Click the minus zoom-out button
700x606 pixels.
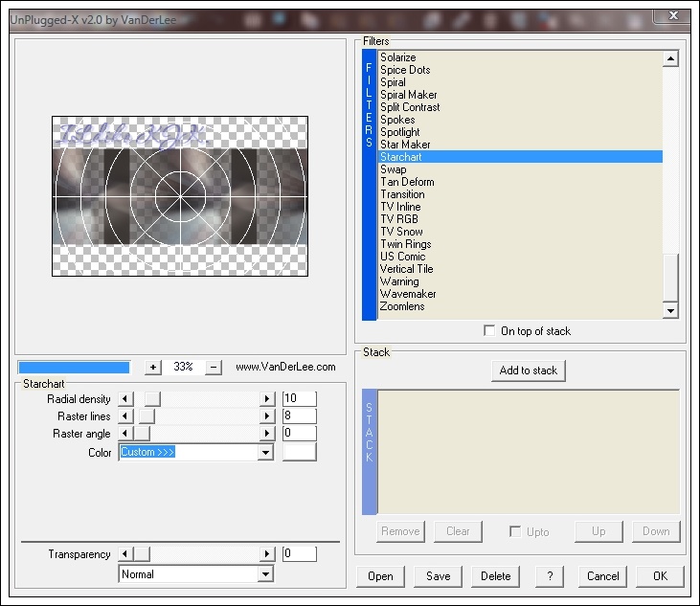pyautogui.click(x=214, y=367)
